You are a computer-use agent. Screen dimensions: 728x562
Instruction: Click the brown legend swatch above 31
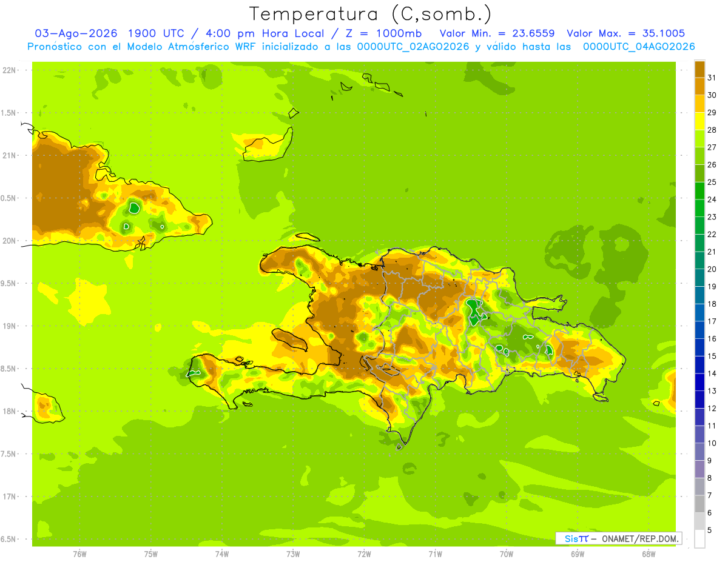click(699, 69)
